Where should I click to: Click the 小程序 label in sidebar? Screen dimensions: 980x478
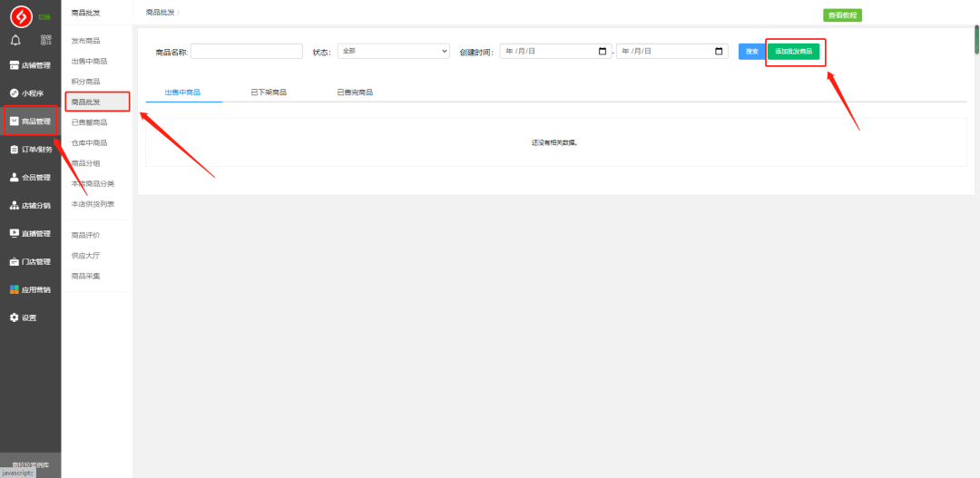tap(33, 93)
